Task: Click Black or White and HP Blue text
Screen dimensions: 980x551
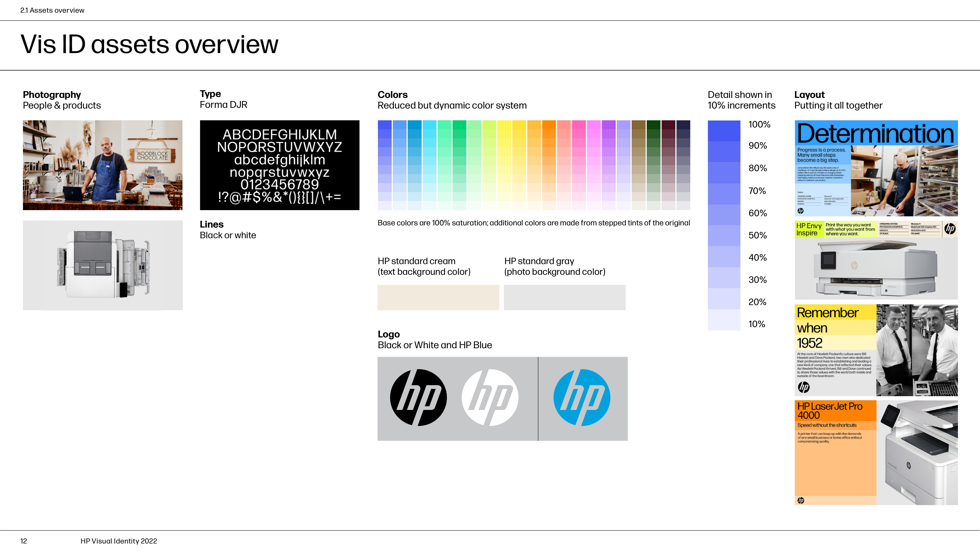Action: click(x=435, y=345)
